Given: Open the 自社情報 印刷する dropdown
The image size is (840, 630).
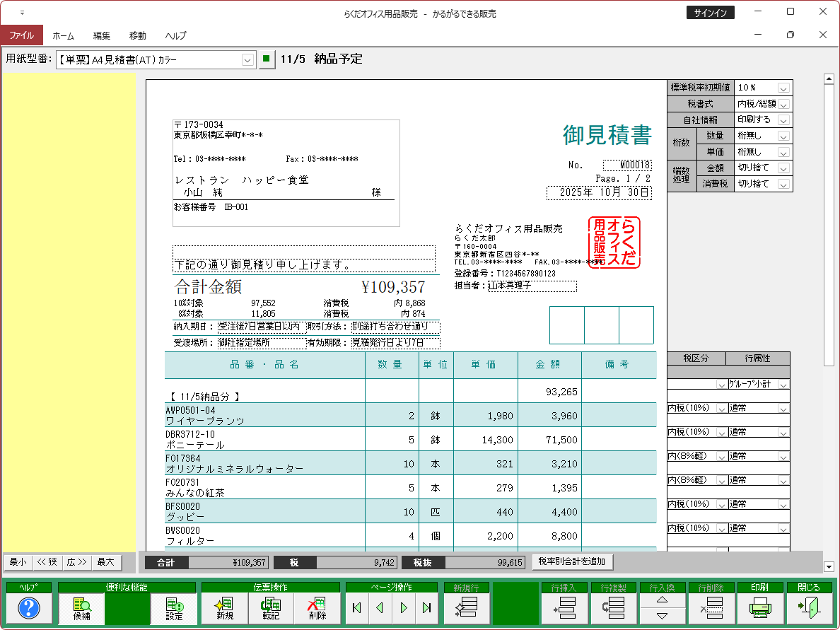Looking at the screenshot, I should click(x=783, y=120).
